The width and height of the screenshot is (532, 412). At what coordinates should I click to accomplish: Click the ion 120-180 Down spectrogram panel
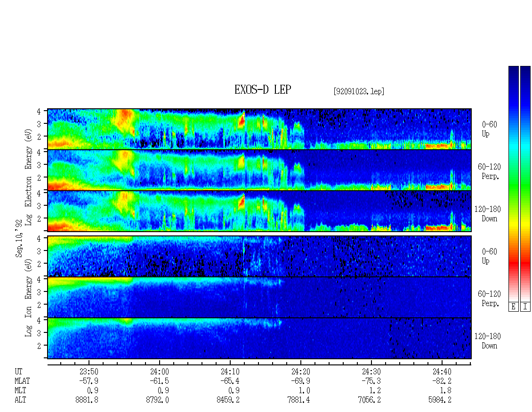pos(259,339)
